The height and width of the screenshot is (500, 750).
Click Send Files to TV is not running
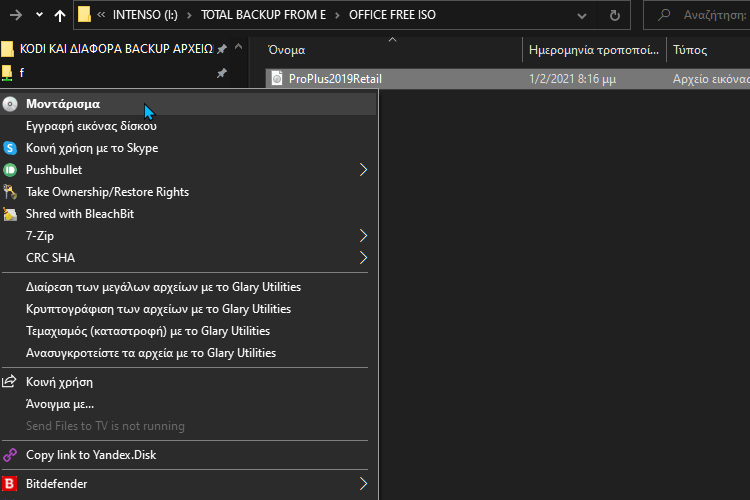coord(188,426)
